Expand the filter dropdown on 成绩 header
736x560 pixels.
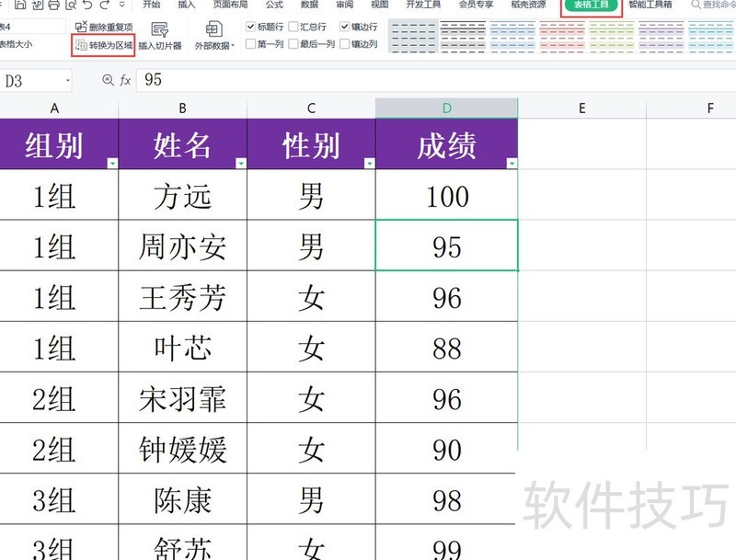coord(512,164)
